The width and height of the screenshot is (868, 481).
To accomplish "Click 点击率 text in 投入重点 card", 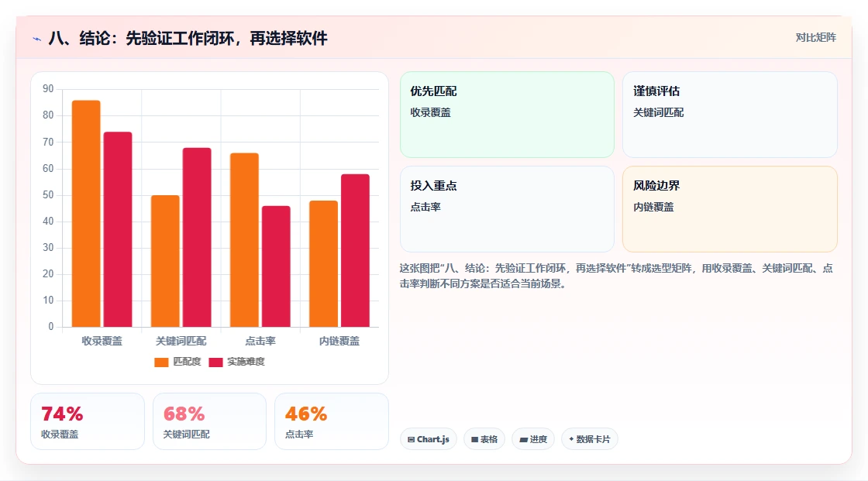I will [425, 207].
